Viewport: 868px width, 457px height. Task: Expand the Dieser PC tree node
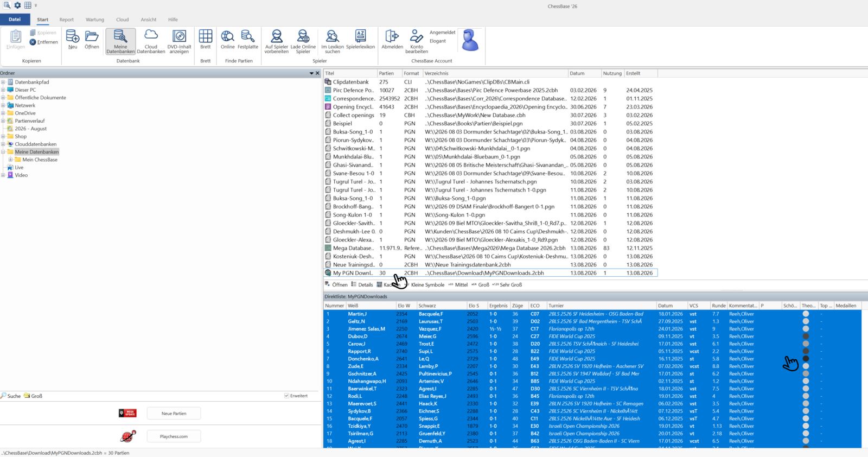coord(3,90)
